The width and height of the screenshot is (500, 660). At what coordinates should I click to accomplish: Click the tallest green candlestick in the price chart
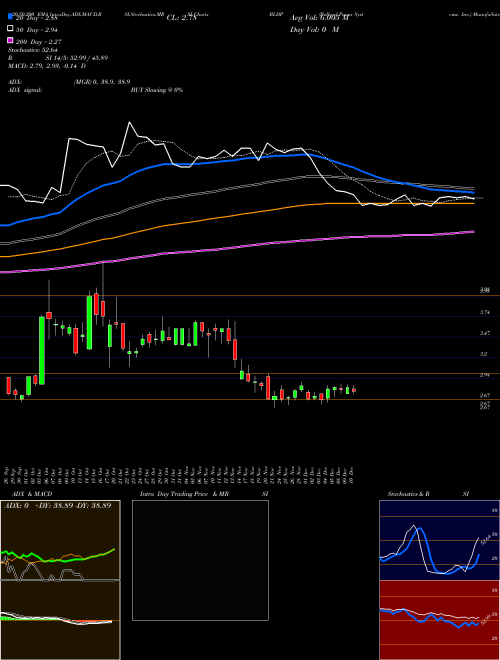pyautogui.click(x=42, y=350)
